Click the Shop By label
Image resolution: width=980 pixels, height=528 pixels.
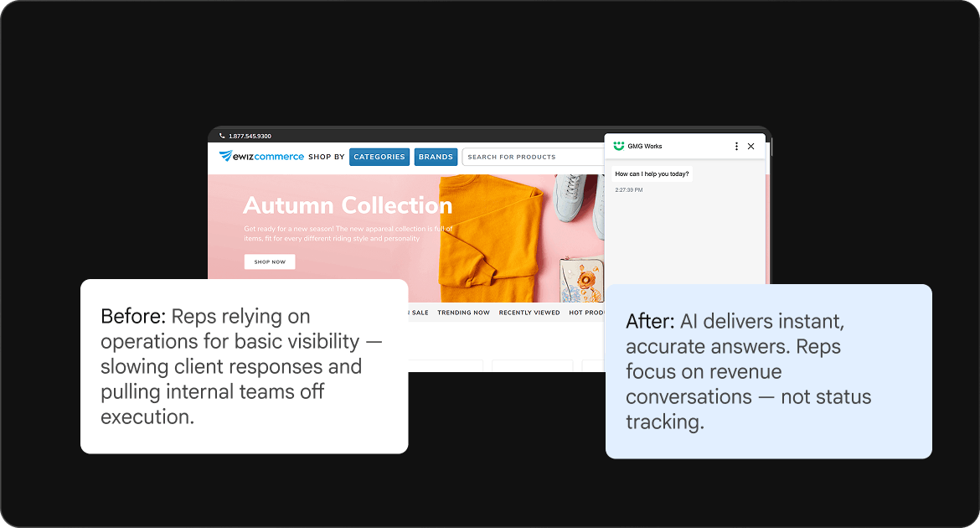click(327, 157)
